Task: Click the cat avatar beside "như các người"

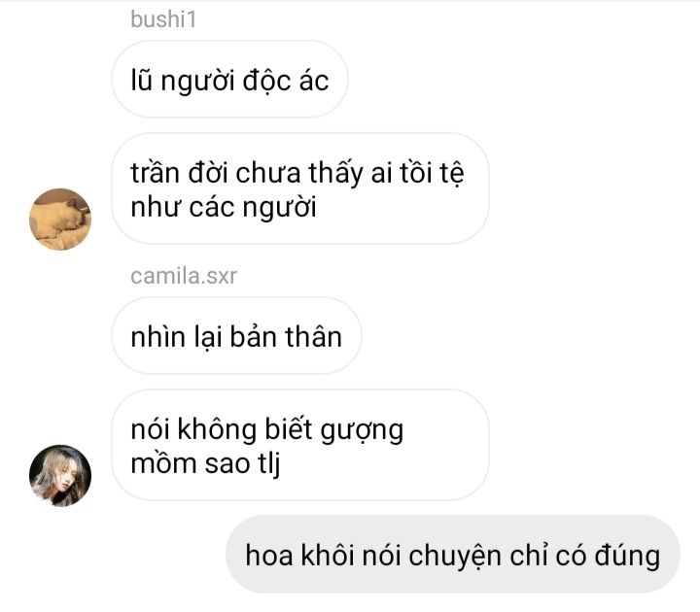Action: click(60, 219)
